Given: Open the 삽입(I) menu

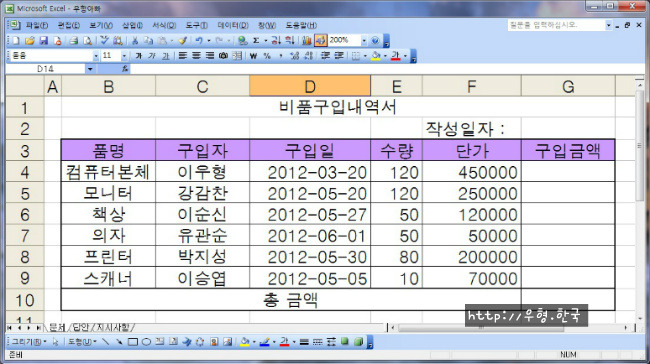Looking at the screenshot, I should pos(132,25).
